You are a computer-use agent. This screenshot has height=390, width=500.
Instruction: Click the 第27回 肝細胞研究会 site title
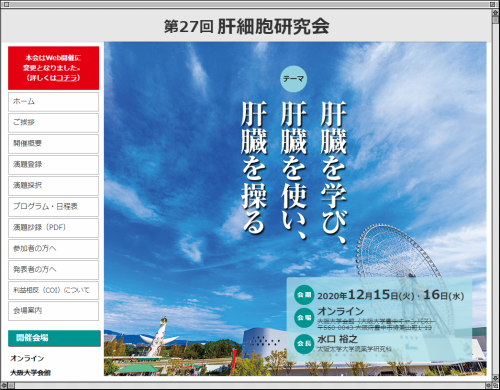[247, 26]
